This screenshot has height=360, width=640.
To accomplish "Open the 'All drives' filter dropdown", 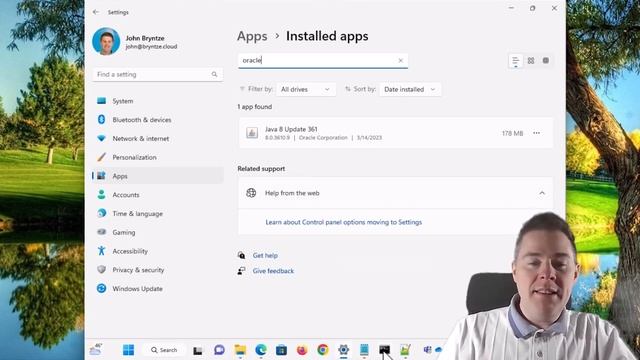I will (306, 89).
